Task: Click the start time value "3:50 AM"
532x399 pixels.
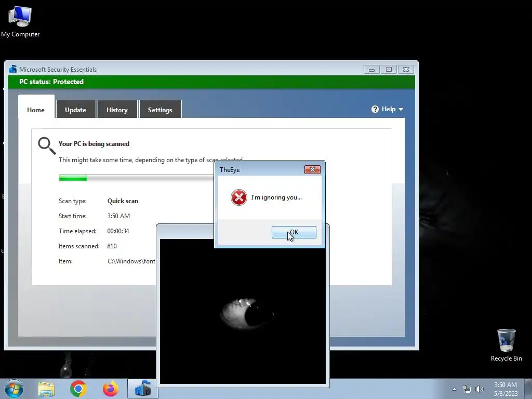Action: tap(118, 216)
